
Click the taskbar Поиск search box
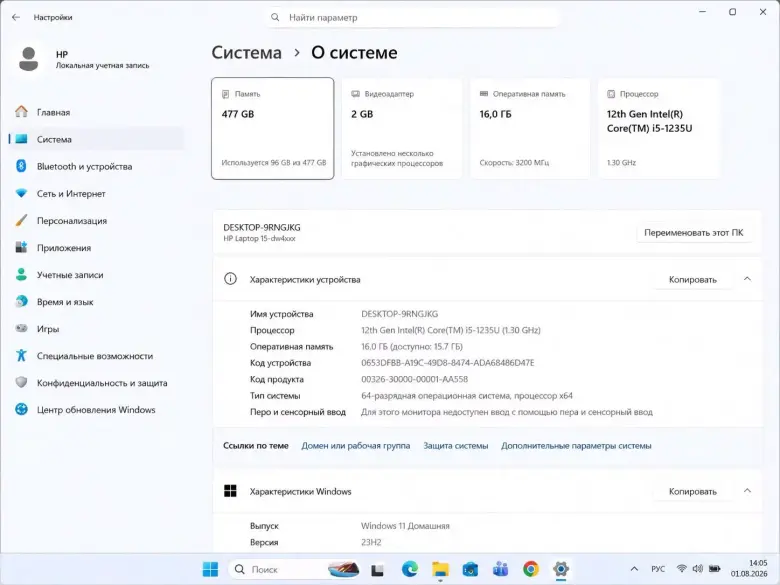coord(294,569)
